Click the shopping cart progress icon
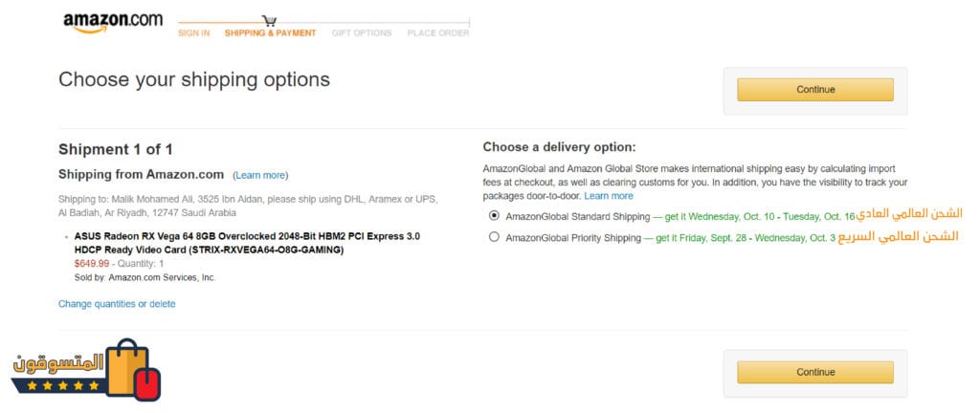 269,20
